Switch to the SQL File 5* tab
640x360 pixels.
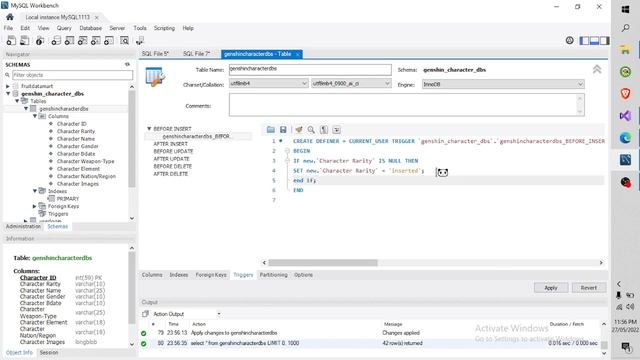pyautogui.click(x=155, y=54)
